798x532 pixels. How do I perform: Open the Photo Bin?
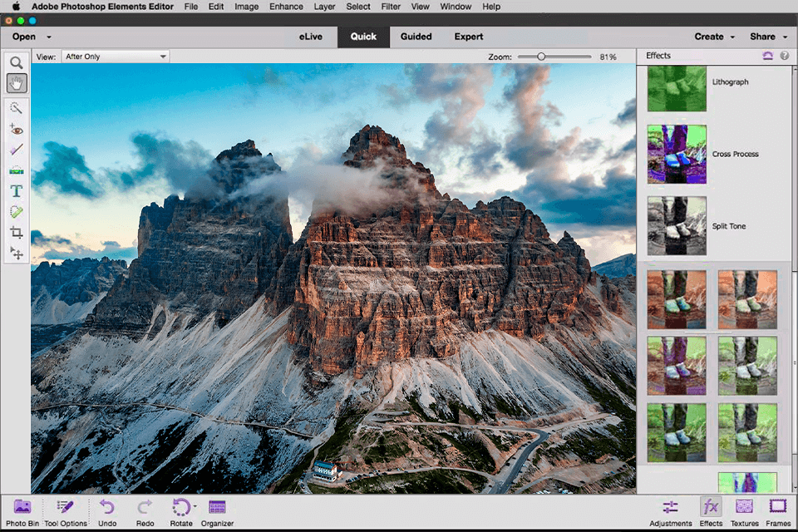(22, 513)
